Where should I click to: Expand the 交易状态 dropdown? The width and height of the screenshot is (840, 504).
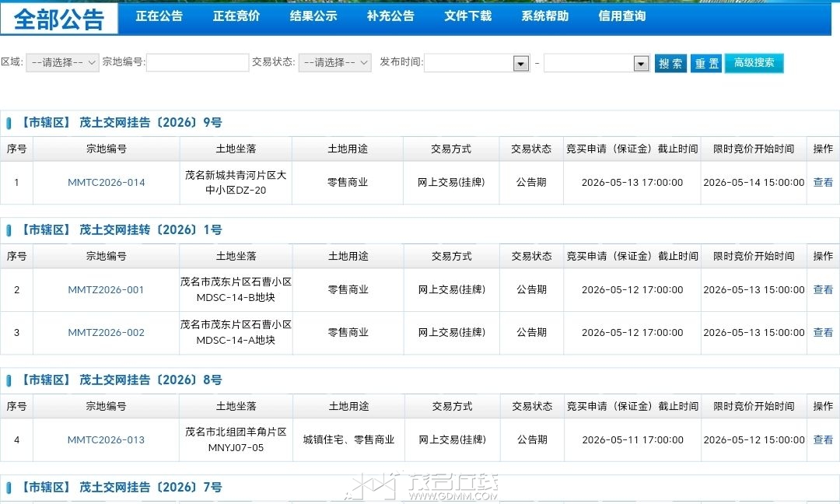(x=334, y=63)
